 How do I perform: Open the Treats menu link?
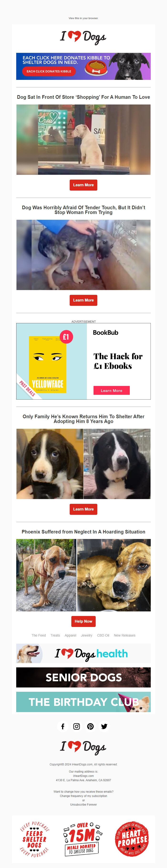pyautogui.click(x=55, y=635)
